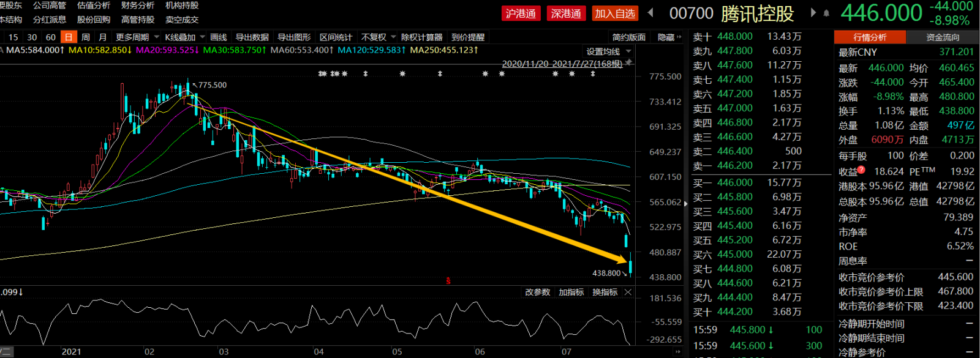980x358 pixels.
Task: Select the 60-minute period
Action: [x=51, y=37]
